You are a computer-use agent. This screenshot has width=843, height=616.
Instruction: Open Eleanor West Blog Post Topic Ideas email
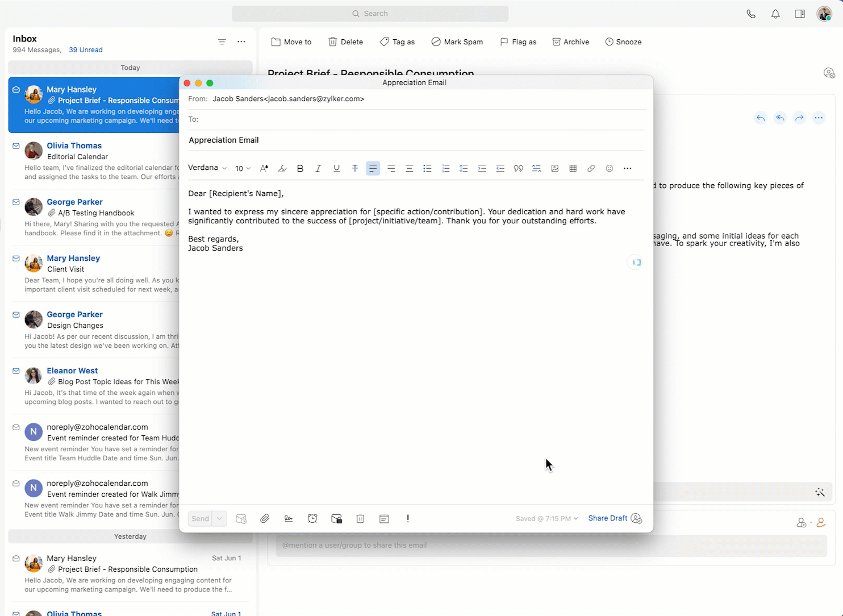(94, 386)
